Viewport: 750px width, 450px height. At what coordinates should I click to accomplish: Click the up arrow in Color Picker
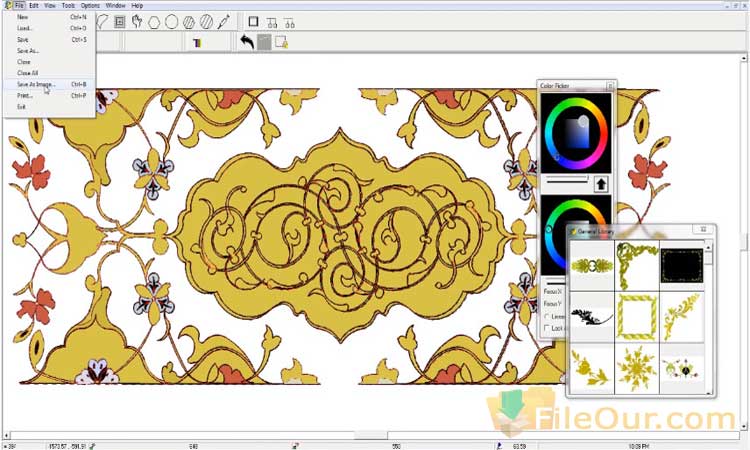pos(601,183)
